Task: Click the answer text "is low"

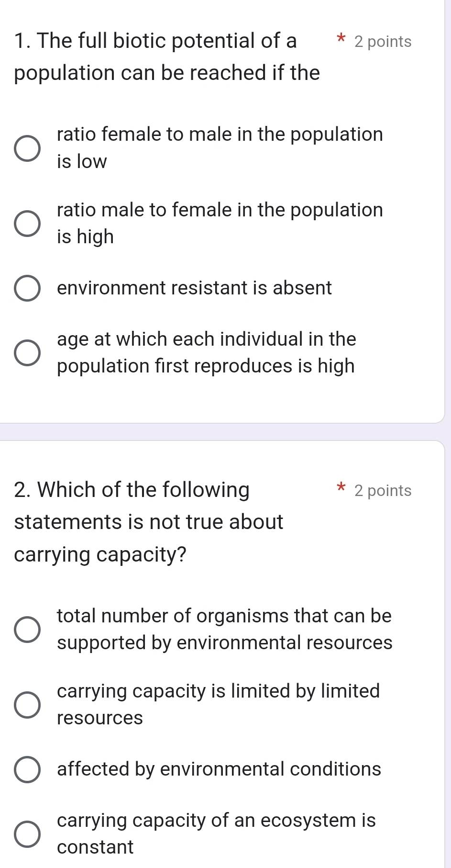Action: (80, 161)
